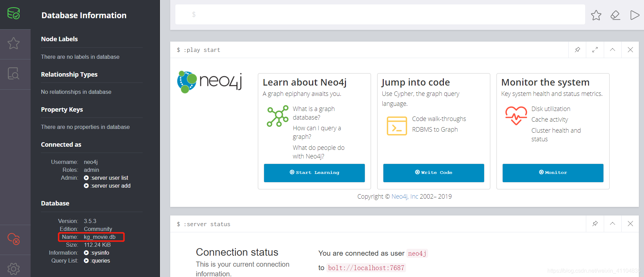This screenshot has width=644, height=277.
Task: Run the :queries command link
Action: click(97, 261)
